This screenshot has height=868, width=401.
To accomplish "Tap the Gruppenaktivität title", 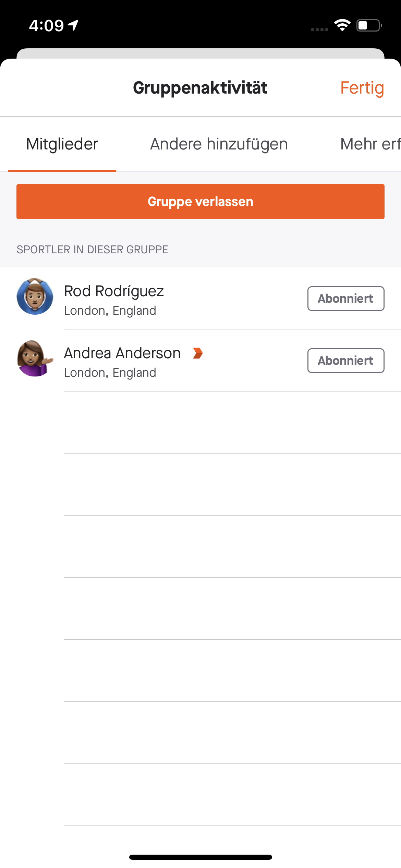I will click(x=200, y=88).
